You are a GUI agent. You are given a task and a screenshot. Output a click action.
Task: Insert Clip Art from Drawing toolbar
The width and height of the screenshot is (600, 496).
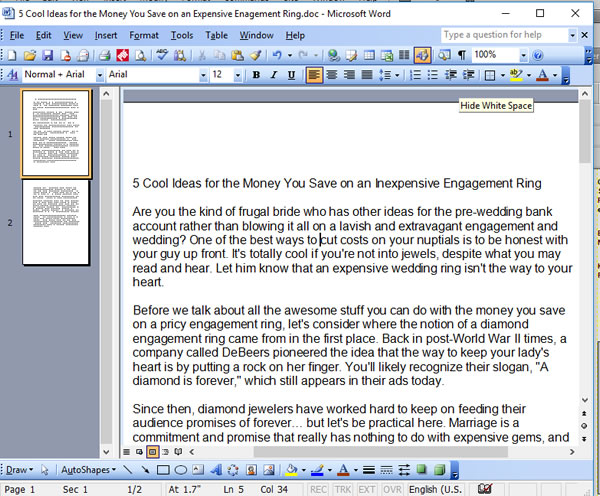point(251,470)
